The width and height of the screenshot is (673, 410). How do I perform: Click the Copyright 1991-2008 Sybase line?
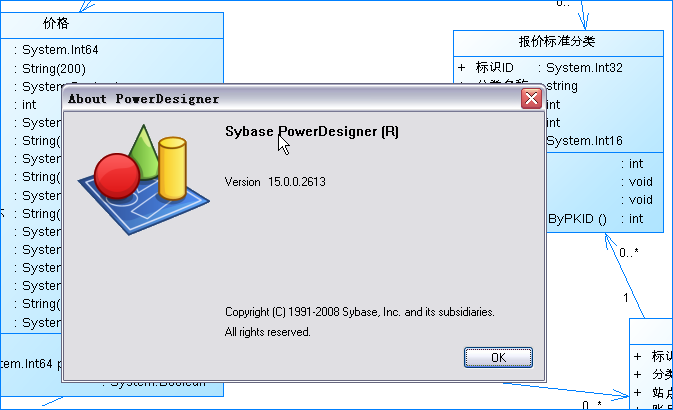click(x=360, y=312)
